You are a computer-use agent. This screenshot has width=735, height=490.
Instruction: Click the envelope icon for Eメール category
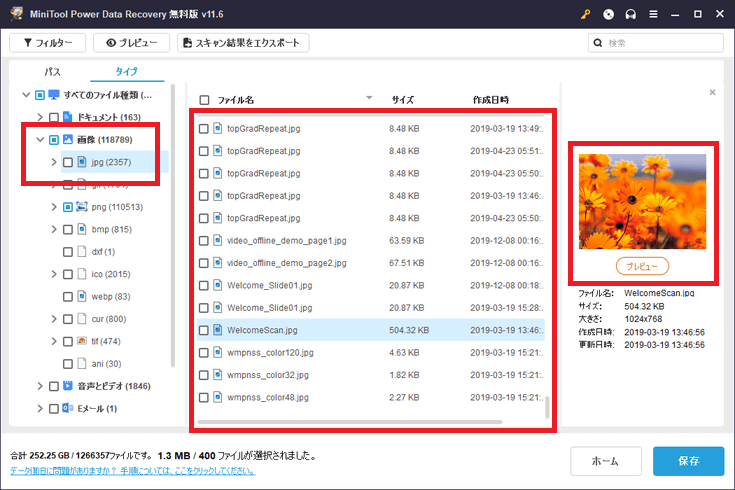click(x=68, y=409)
